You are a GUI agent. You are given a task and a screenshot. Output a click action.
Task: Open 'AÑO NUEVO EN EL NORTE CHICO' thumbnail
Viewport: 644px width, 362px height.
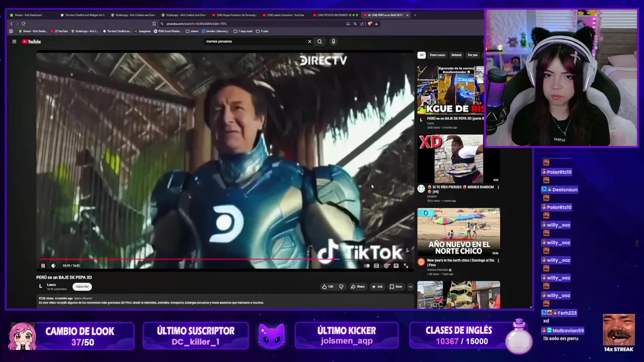pyautogui.click(x=458, y=232)
